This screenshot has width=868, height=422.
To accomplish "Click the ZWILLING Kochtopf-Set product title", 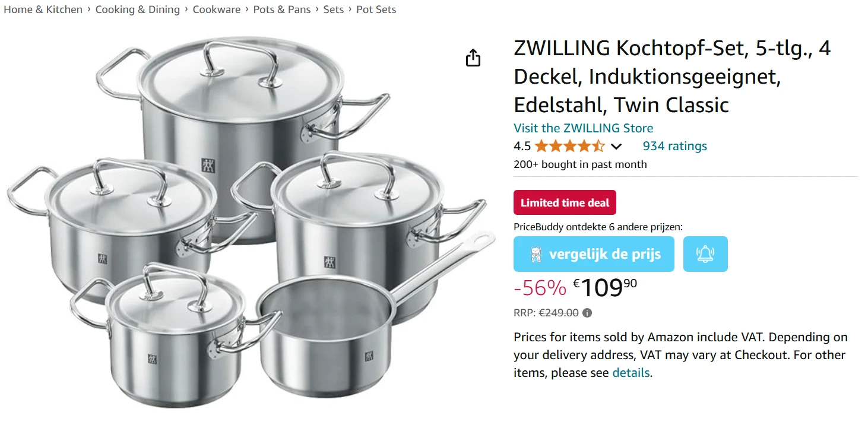I will tap(671, 77).
